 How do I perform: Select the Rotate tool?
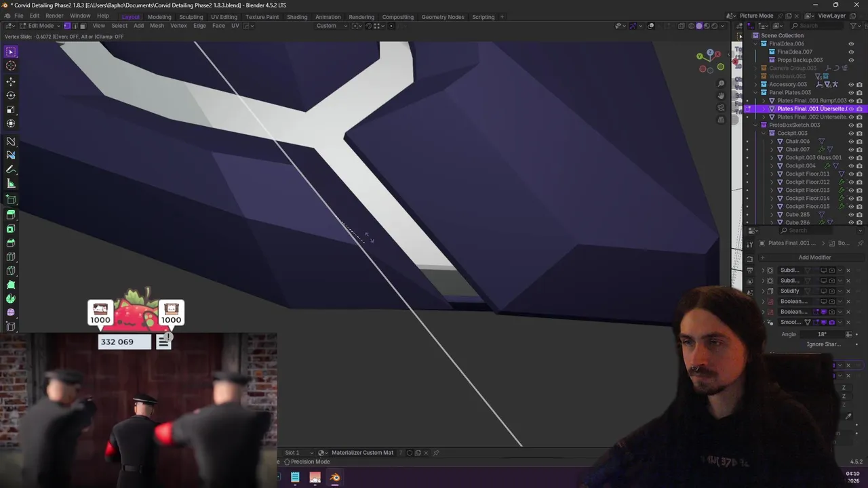[11, 96]
